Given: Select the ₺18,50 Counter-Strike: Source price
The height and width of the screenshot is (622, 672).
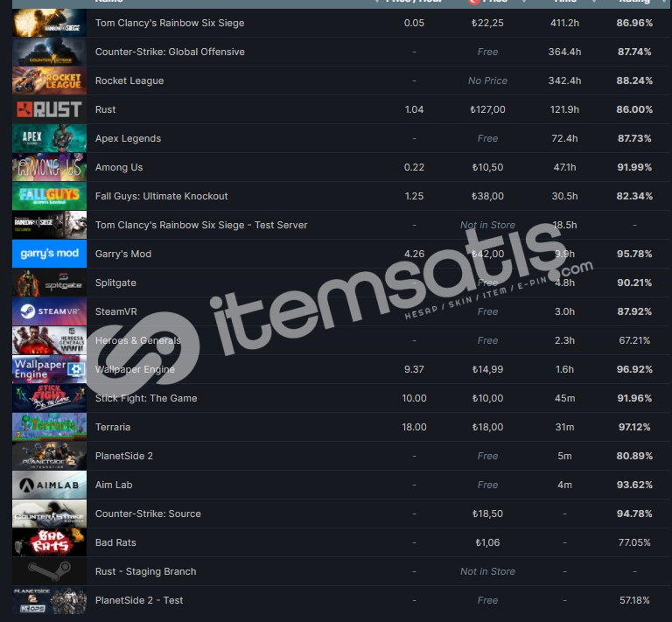Looking at the screenshot, I should (487, 514).
